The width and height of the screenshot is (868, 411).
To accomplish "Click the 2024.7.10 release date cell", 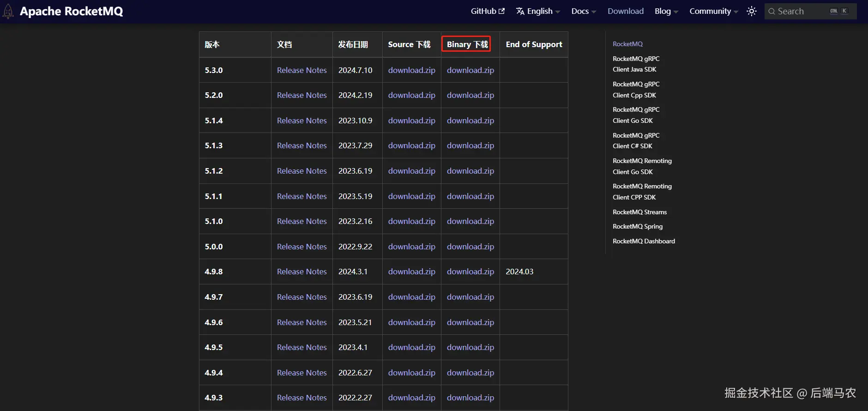I will point(357,70).
